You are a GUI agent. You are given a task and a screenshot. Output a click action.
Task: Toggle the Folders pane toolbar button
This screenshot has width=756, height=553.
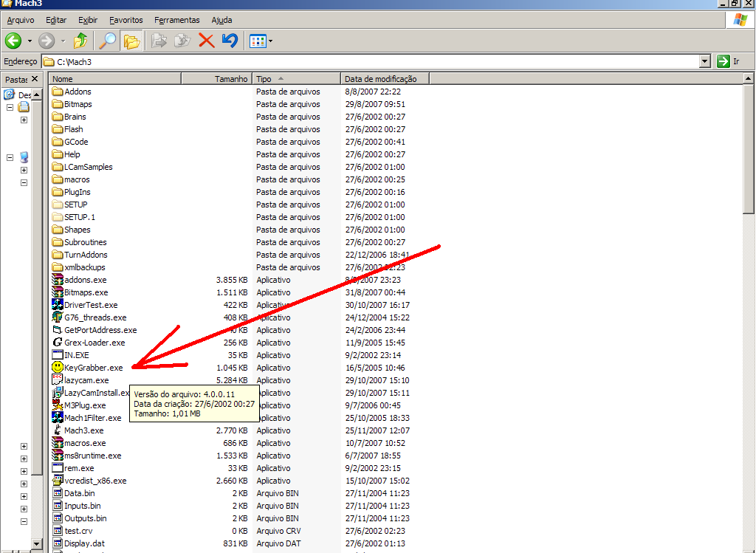pos(131,41)
